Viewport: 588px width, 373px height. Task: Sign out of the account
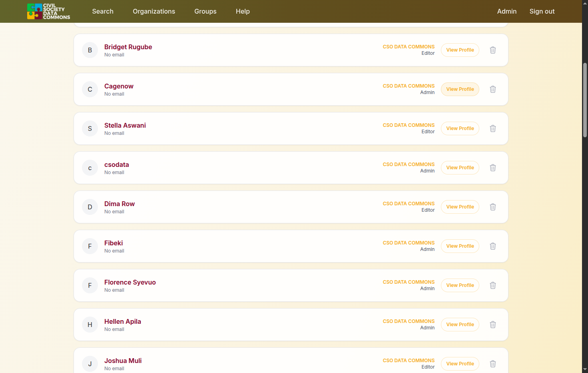[542, 11]
